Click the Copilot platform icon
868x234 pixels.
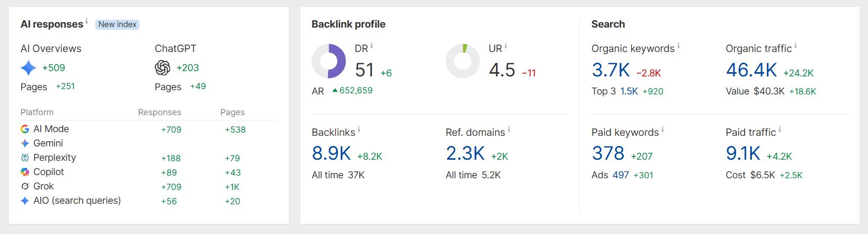(x=25, y=172)
